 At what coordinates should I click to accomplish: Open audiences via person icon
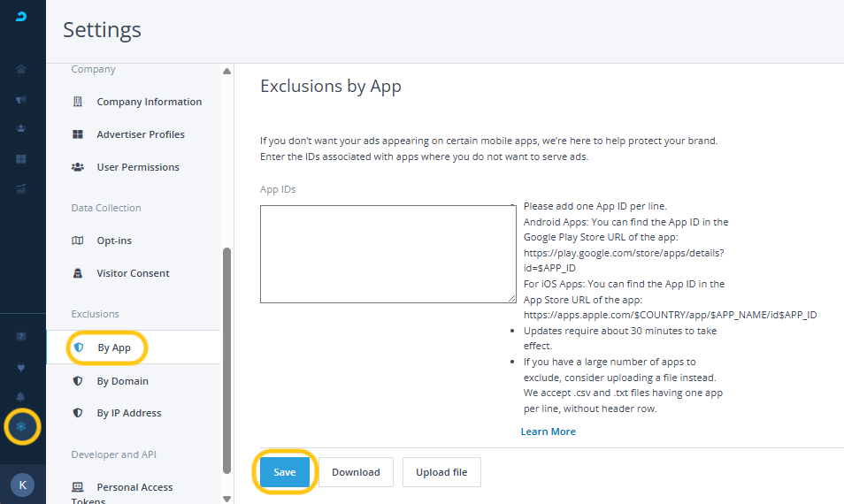coord(21,128)
